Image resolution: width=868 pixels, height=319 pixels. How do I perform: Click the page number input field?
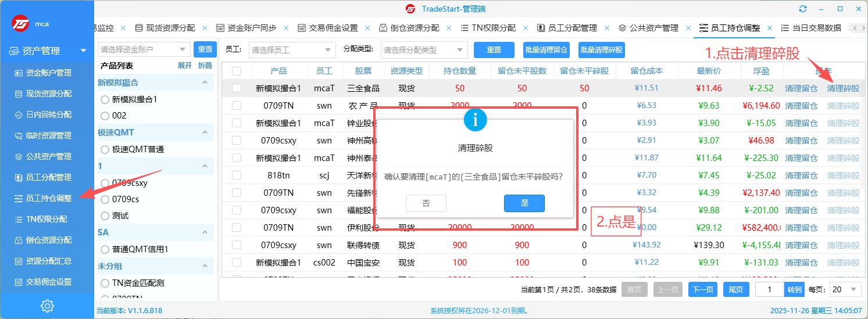point(770,289)
